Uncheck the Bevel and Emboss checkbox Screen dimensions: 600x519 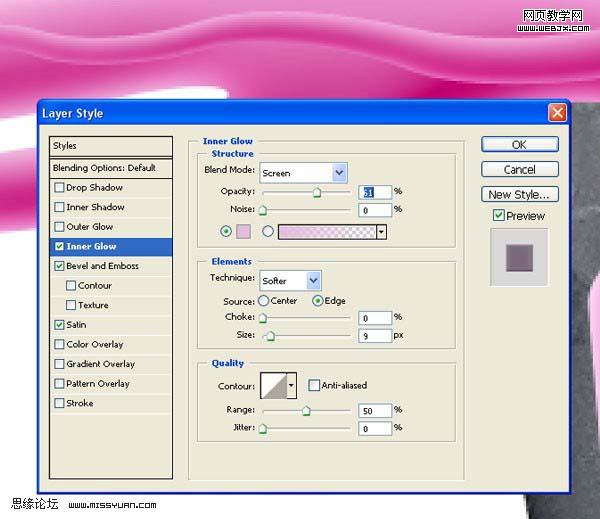tap(59, 266)
